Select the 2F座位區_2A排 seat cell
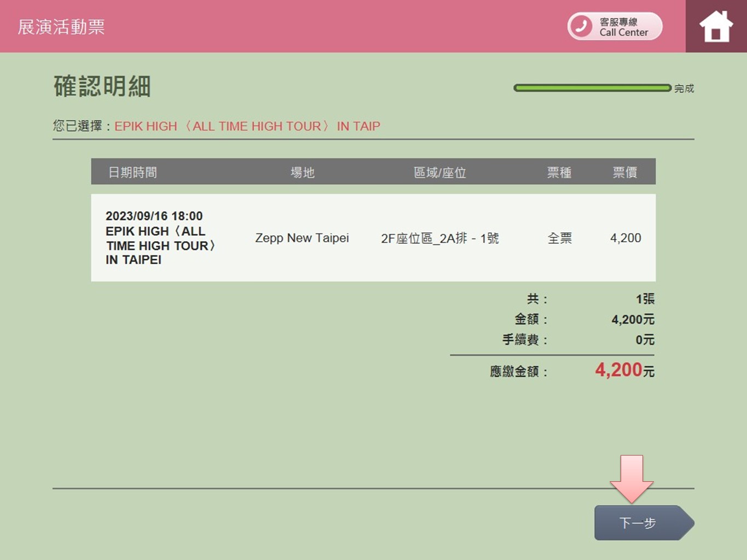Viewport: 747px width, 560px height. [439, 238]
